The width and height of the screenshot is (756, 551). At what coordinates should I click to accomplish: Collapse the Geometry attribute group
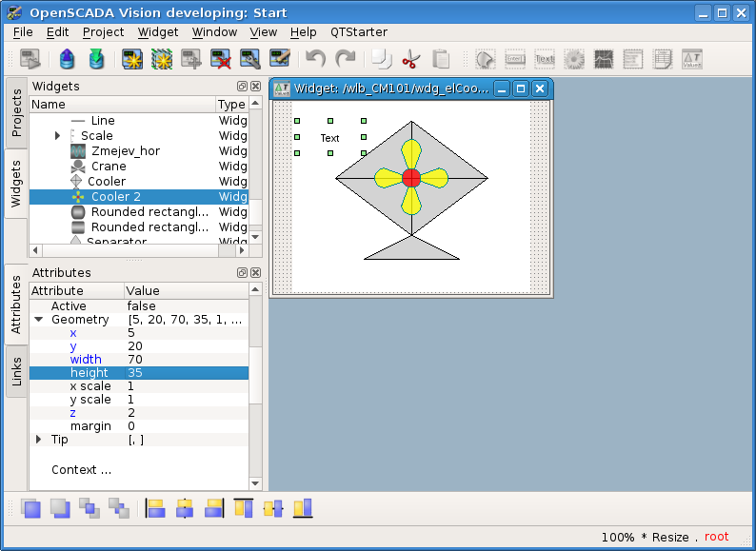(39, 320)
